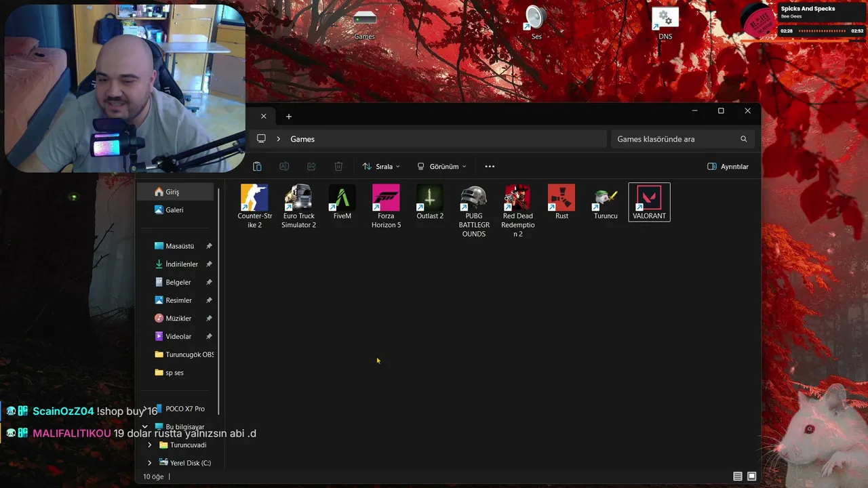Click the song progress bar in music widget
The image size is (868, 488).
(x=823, y=31)
